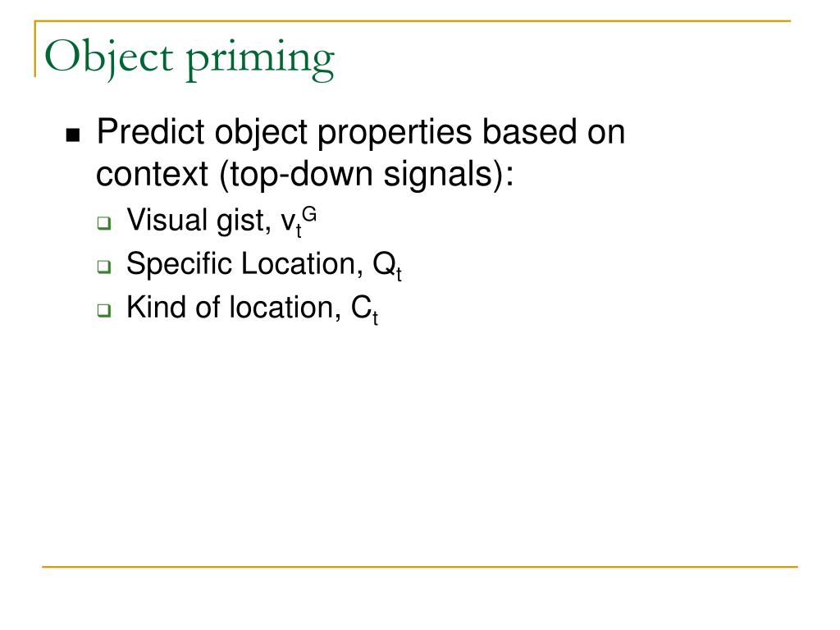Viewport: 840px width, 630px height.
Task: Click the word "Object" in the title
Action: coord(109,58)
